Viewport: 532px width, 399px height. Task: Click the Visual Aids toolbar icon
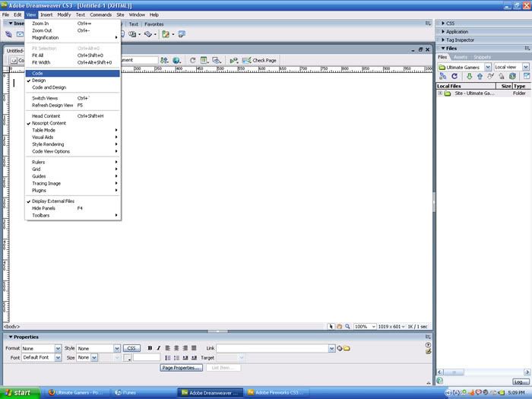pos(216,60)
